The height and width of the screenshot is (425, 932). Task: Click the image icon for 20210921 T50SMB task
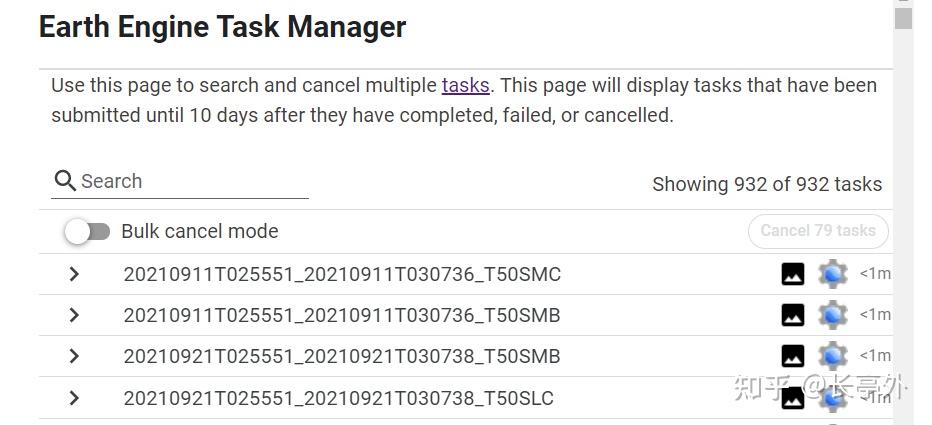(x=792, y=356)
